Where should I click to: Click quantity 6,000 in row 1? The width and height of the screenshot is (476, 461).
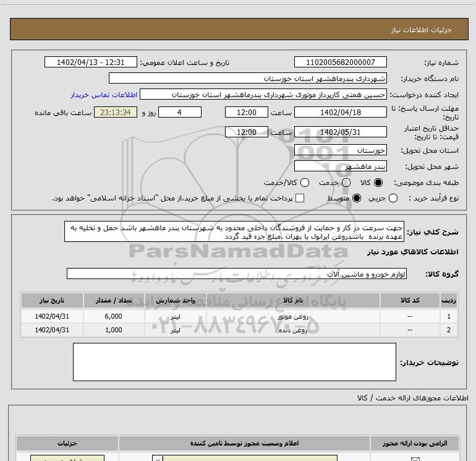coord(114,316)
